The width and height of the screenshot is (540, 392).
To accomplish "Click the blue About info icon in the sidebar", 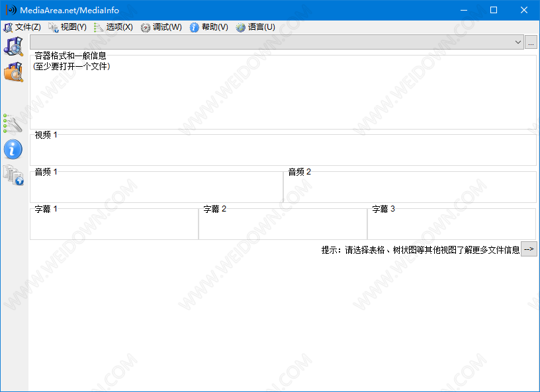I will coord(13,149).
